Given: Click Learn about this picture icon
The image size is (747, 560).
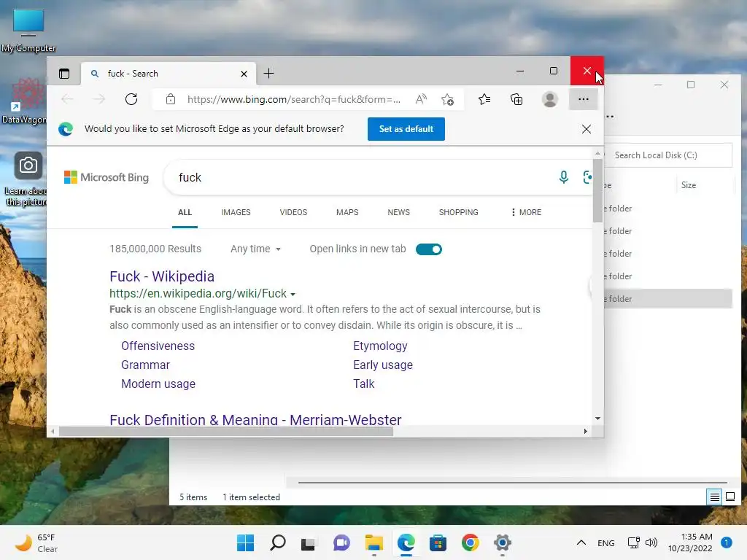Looking at the screenshot, I should 26,179.
